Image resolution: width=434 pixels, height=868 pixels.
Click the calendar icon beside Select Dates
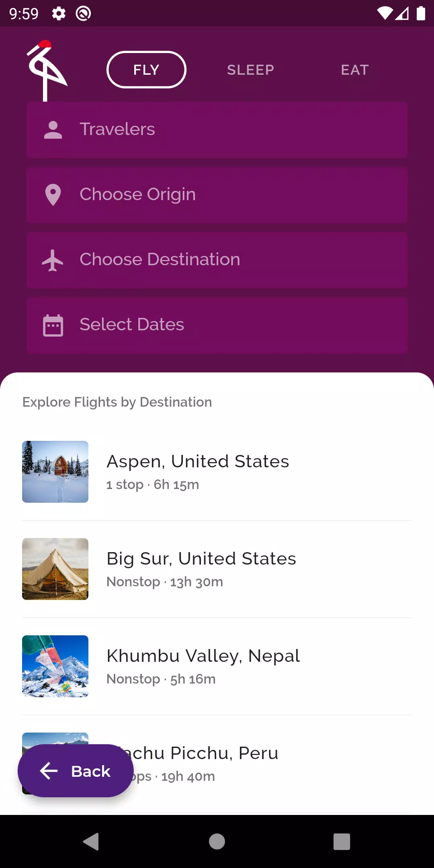point(53,325)
